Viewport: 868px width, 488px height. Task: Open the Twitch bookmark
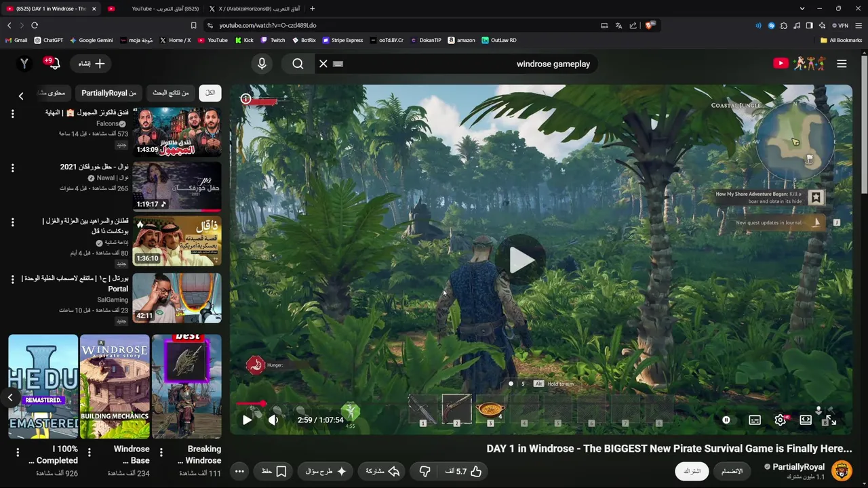[273, 40]
